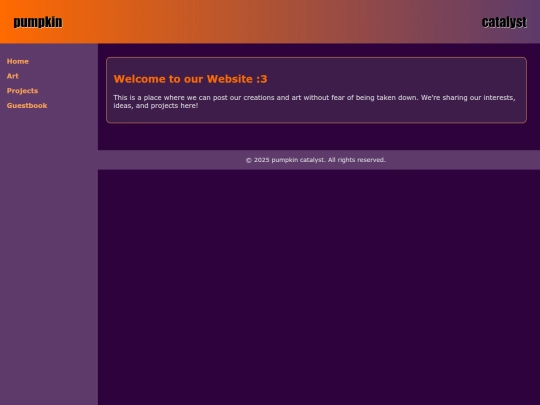Go to the Art page link
This screenshot has height=405, width=540.
point(12,76)
